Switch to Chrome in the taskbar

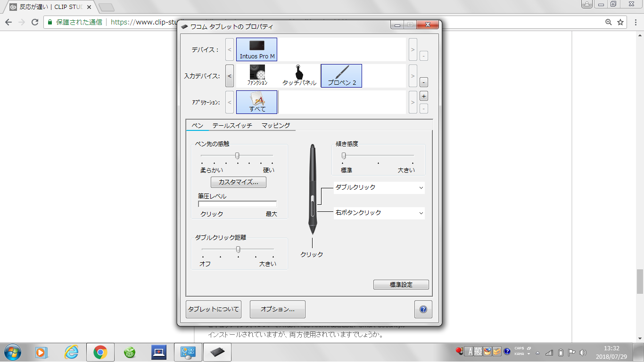click(x=100, y=352)
